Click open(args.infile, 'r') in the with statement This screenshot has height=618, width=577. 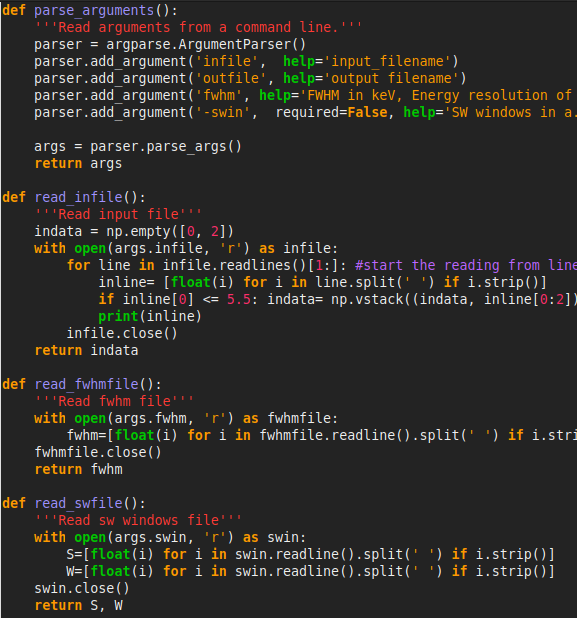click(162, 248)
